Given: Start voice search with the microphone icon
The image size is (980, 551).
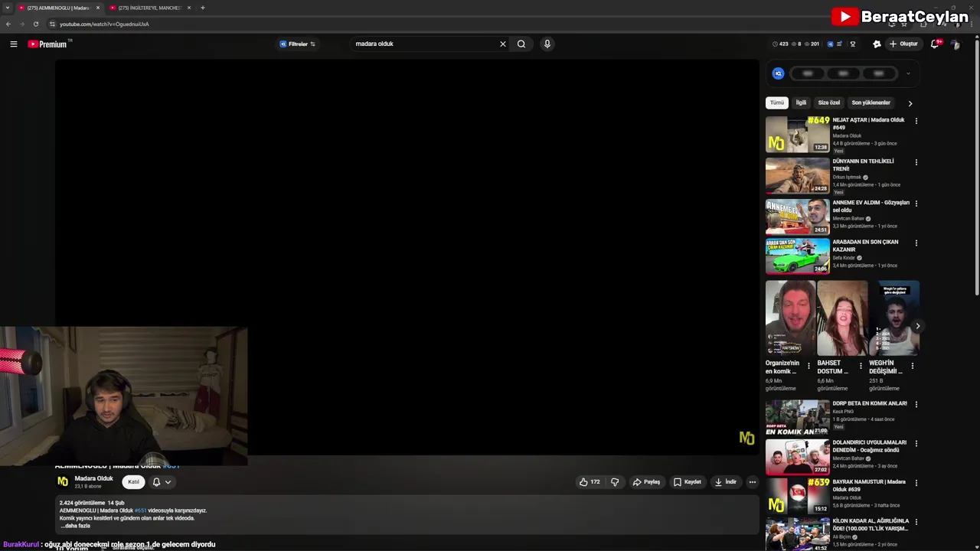Looking at the screenshot, I should tap(547, 44).
